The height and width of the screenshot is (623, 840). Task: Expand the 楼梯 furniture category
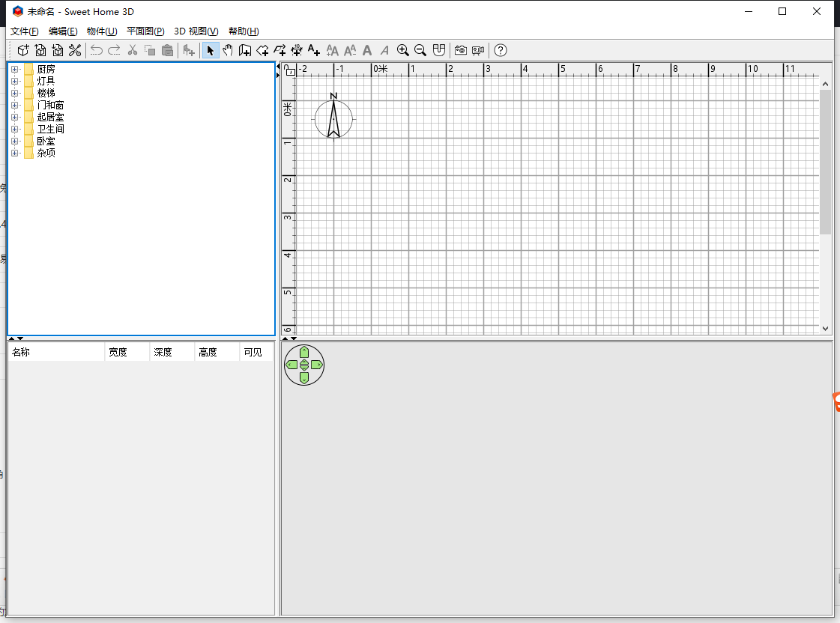pos(14,93)
